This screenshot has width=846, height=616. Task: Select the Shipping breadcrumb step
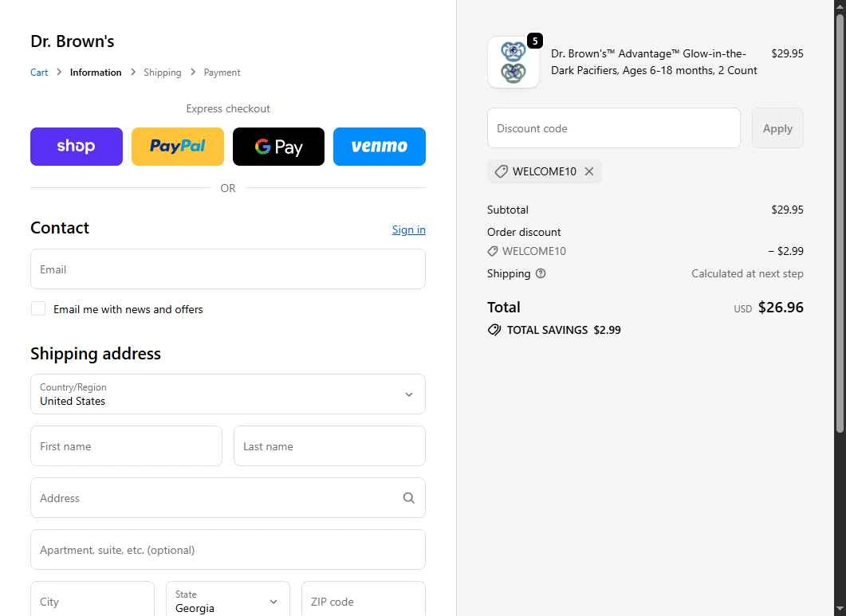163,73
